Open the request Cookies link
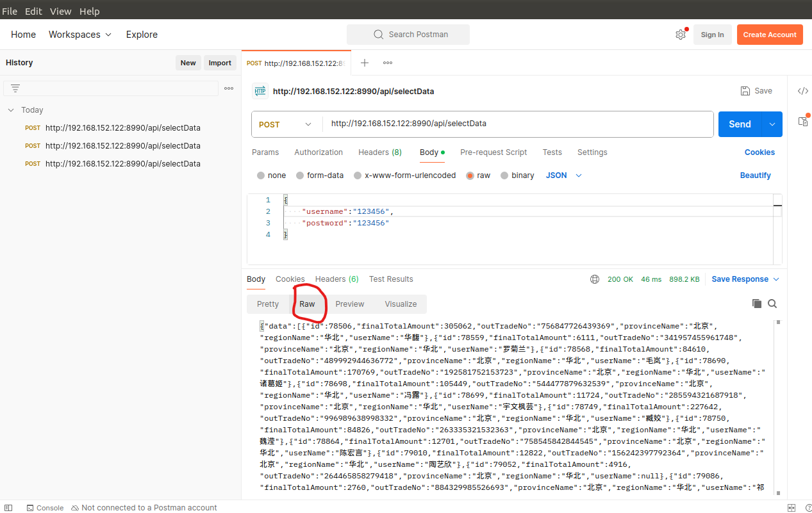Screen dimensions: 812x513 tap(759, 152)
